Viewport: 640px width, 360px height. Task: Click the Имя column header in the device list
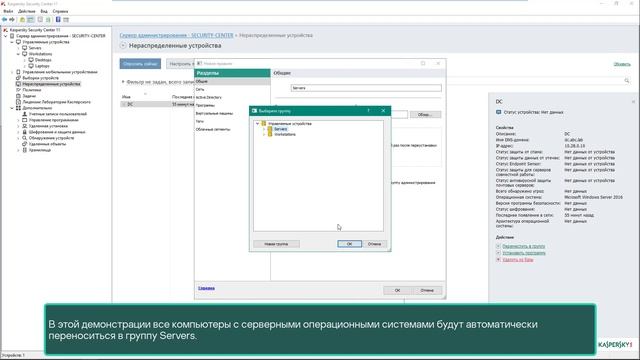126,97
